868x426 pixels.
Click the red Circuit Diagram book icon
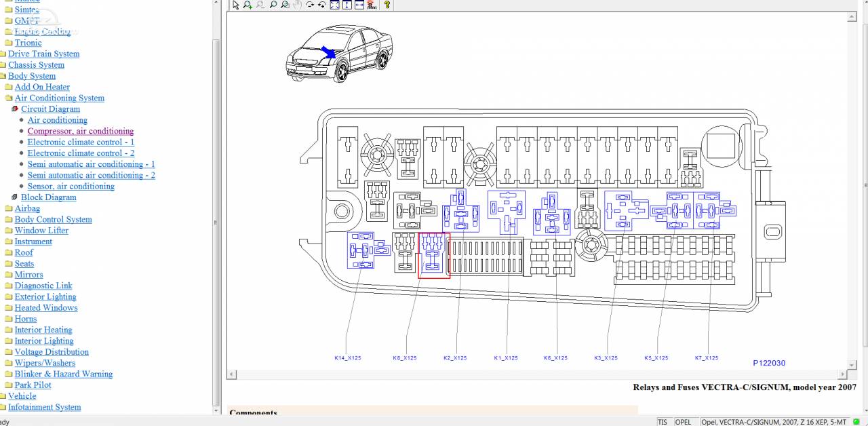click(15, 109)
